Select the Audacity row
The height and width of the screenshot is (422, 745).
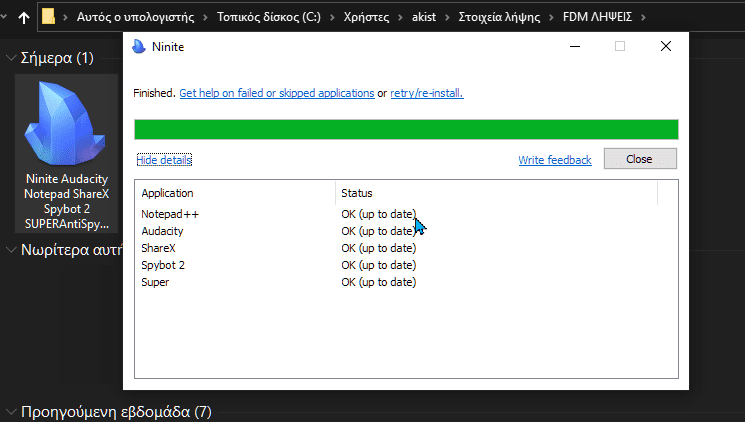pos(406,231)
